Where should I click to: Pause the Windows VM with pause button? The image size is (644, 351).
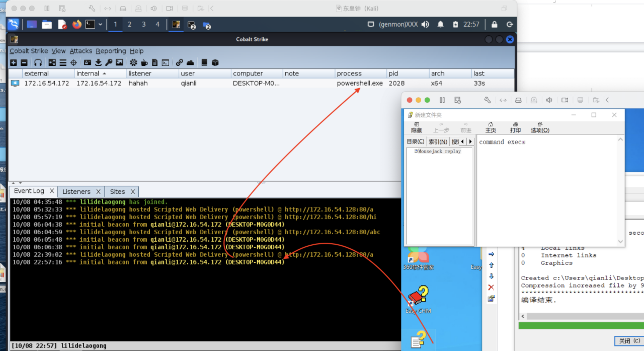[442, 100]
